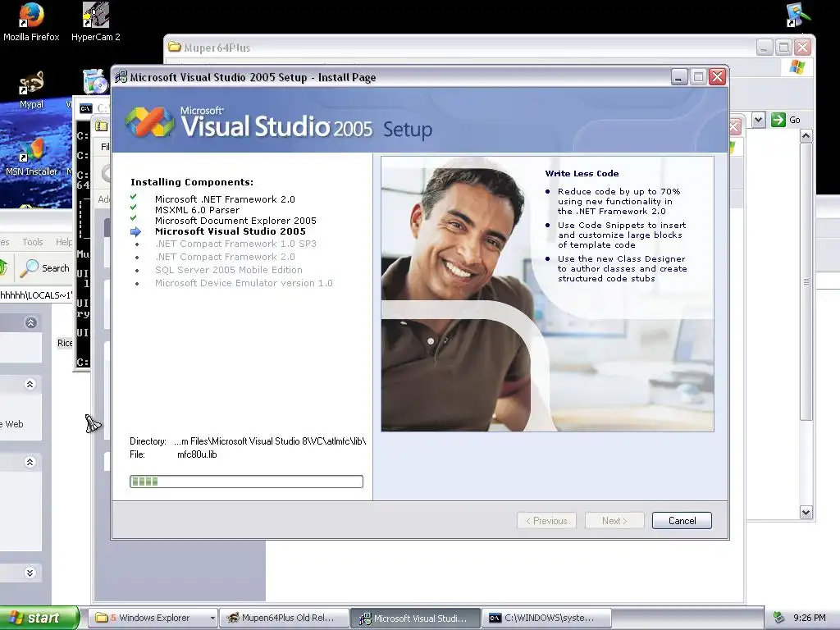Viewport: 840px width, 630px height.
Task: Click the blue arrow current-component indicator
Action: click(x=135, y=231)
